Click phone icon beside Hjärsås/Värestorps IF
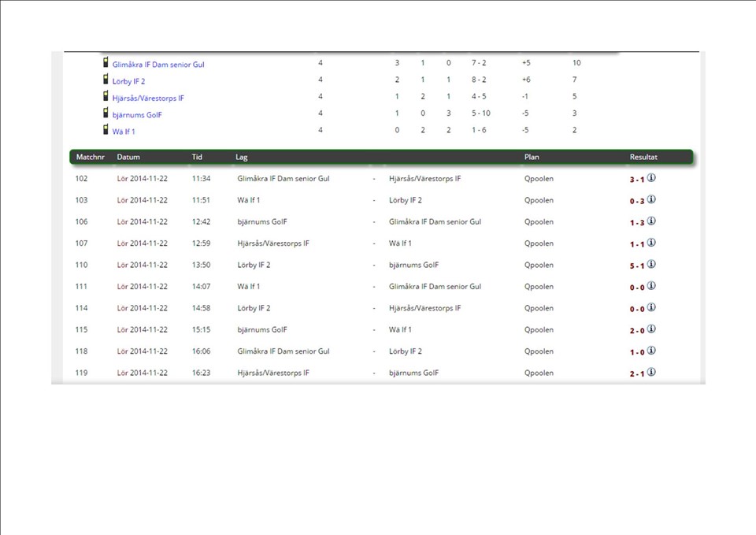This screenshot has width=756, height=535. [106, 96]
